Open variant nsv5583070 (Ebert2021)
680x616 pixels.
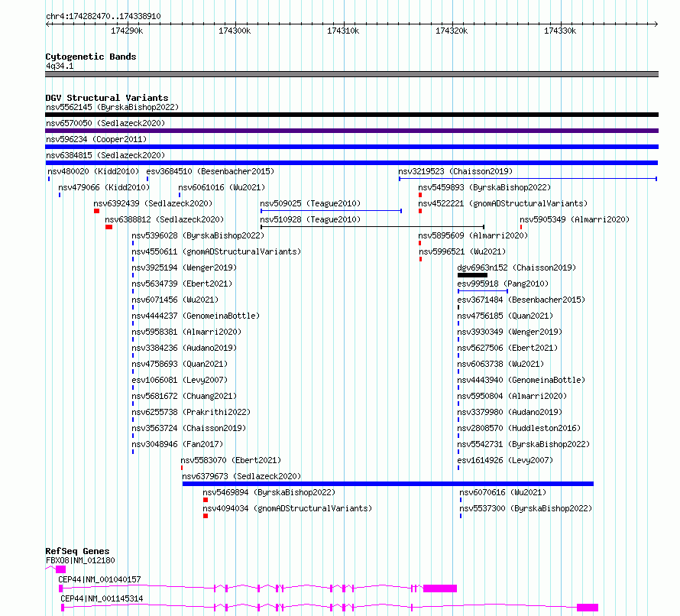[x=231, y=460]
